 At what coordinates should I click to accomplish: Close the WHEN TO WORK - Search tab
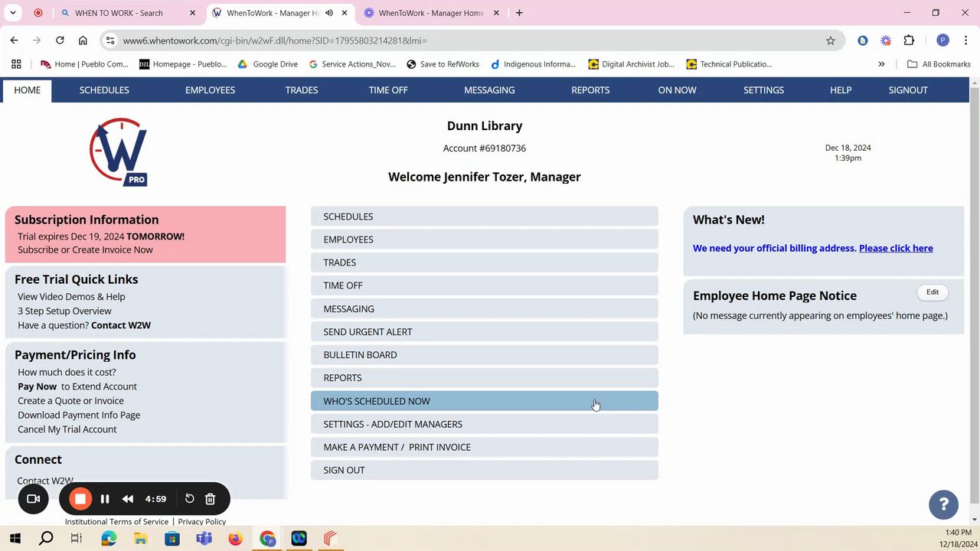click(x=193, y=13)
